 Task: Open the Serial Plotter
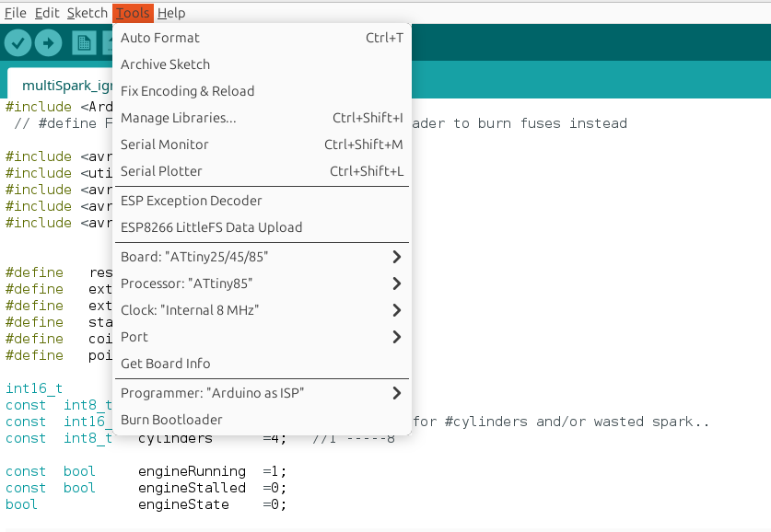161,171
